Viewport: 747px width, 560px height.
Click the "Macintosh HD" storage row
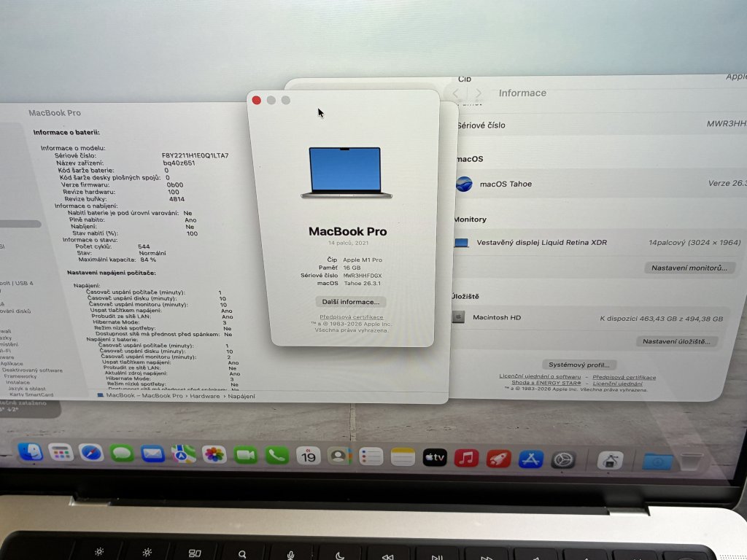tap(592, 318)
